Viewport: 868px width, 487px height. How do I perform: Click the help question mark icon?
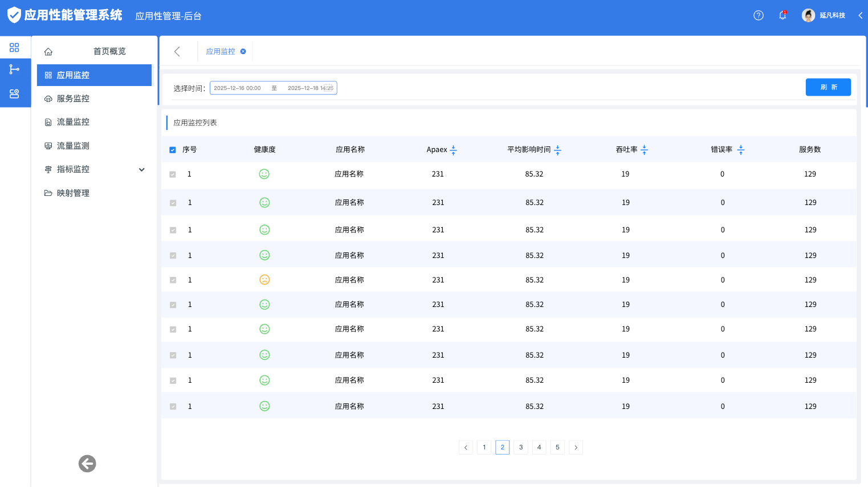pos(758,15)
